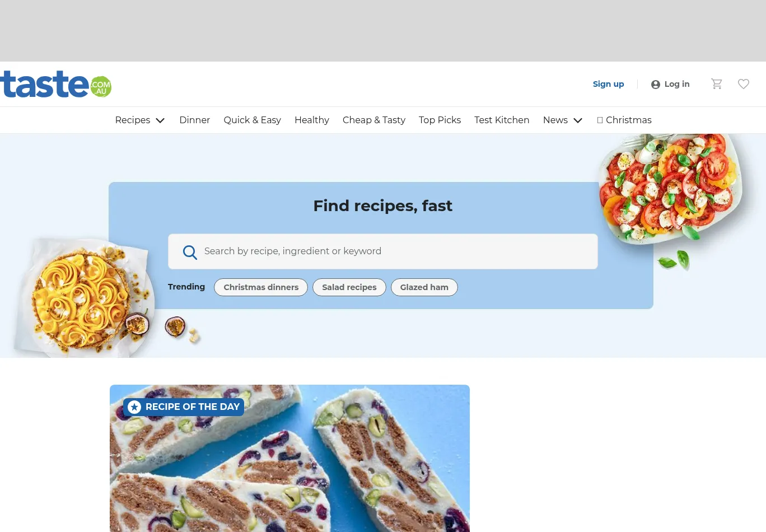Open Top Picks page
The height and width of the screenshot is (532, 766).
pos(440,120)
